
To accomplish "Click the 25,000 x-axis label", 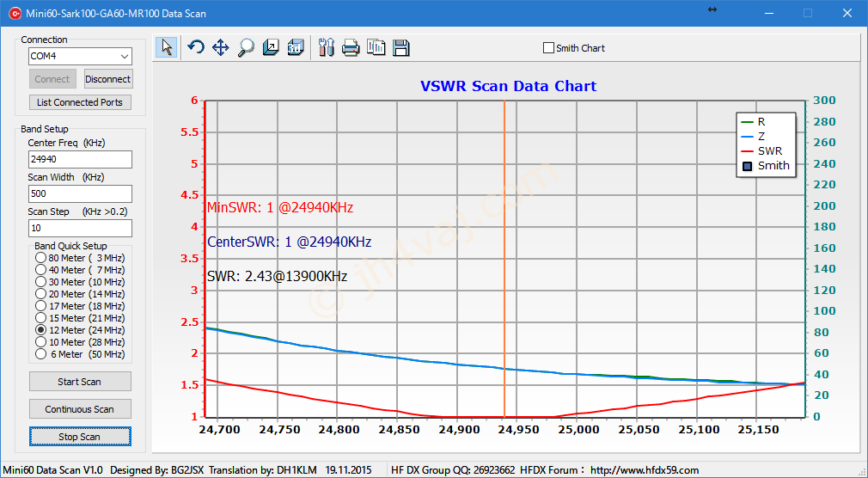I will point(577,430).
